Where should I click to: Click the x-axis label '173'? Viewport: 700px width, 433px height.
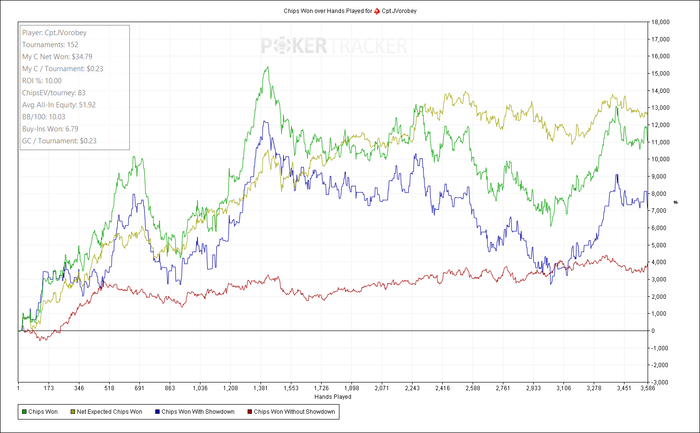(49, 388)
